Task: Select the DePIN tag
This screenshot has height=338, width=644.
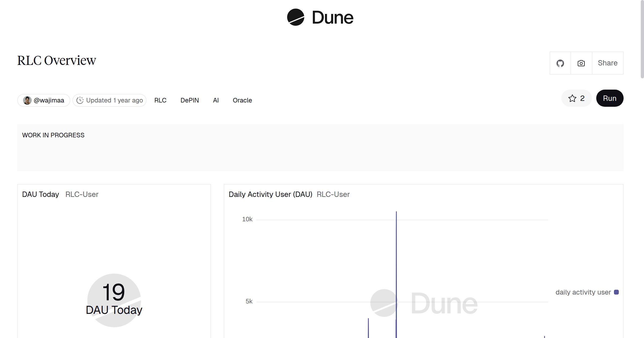Action: 189,100
